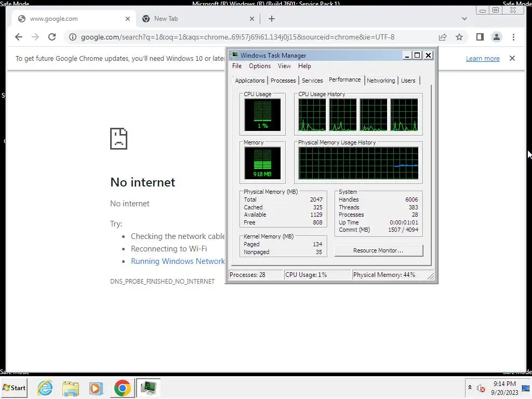Click the Memory 918 MB gauge

(x=262, y=163)
